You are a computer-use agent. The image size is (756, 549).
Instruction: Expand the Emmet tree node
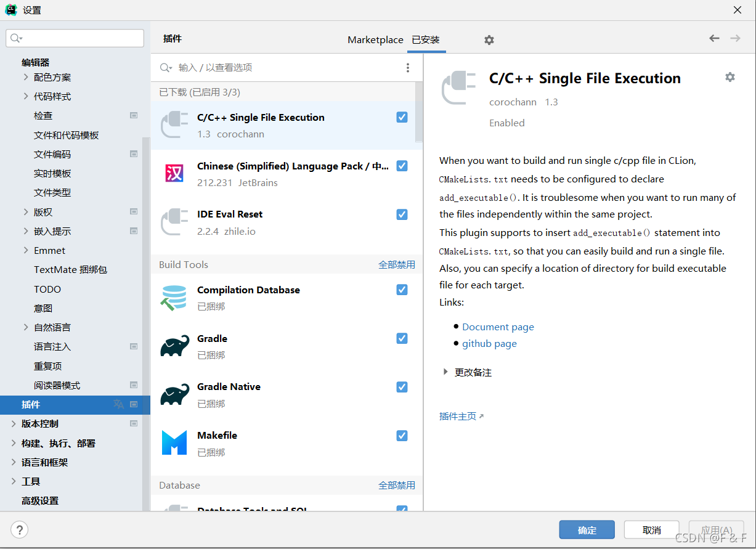pyautogui.click(x=26, y=250)
